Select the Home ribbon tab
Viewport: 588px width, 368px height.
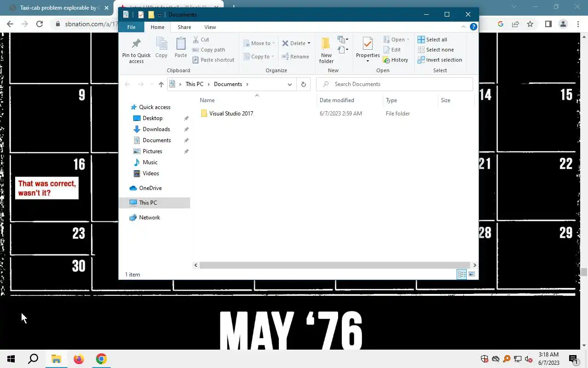[158, 27]
